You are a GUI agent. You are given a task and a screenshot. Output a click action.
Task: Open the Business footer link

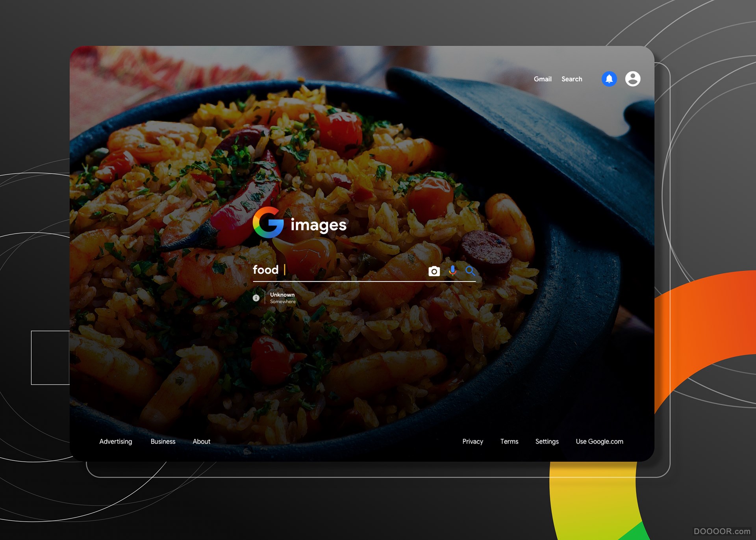pos(163,442)
